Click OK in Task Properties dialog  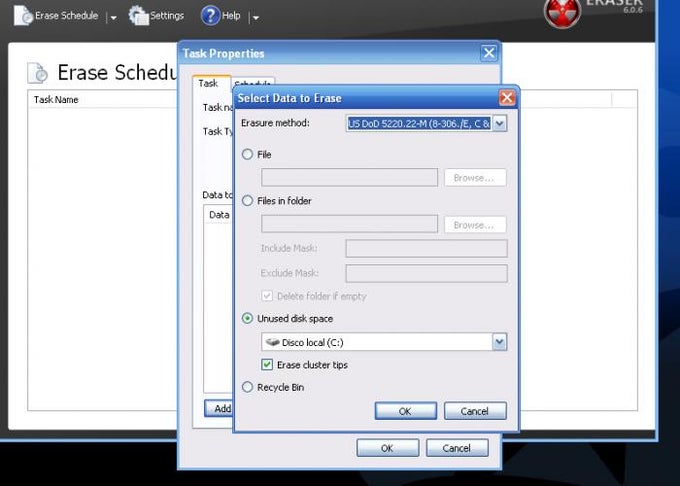(388, 448)
